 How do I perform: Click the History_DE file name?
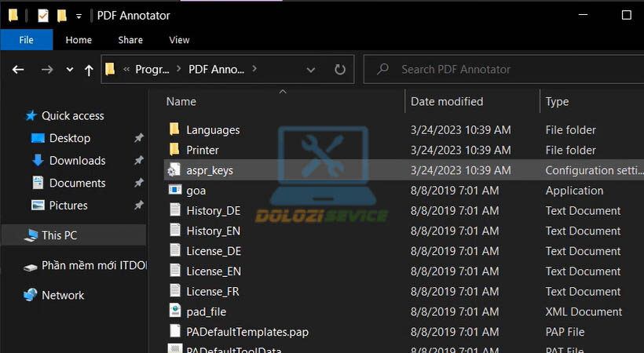[213, 211]
